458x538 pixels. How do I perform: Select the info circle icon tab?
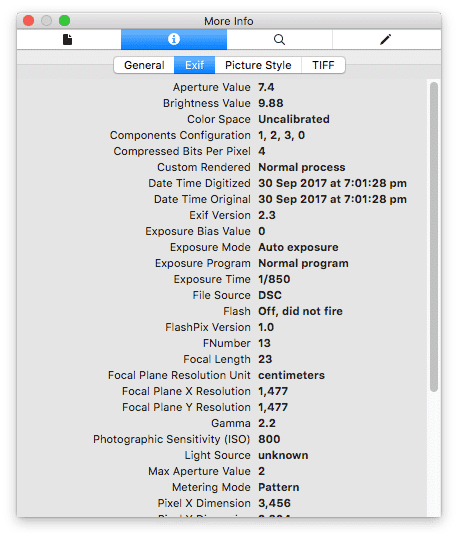tap(174, 39)
